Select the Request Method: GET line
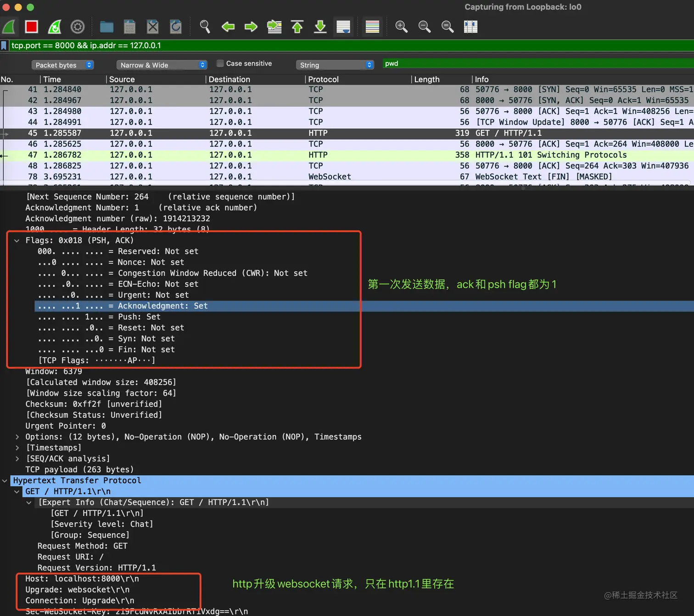This screenshot has height=616, width=694. (x=83, y=546)
